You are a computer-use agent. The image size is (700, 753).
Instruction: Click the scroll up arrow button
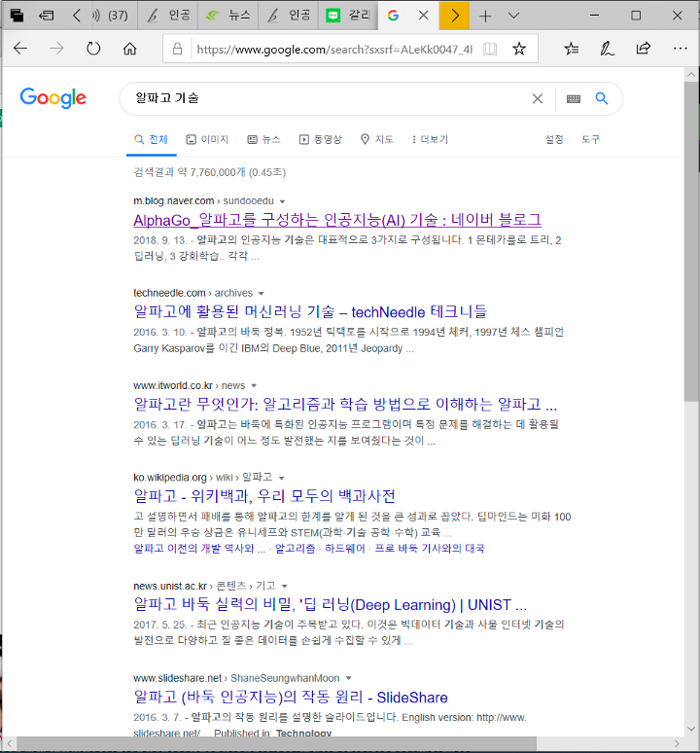(691, 75)
